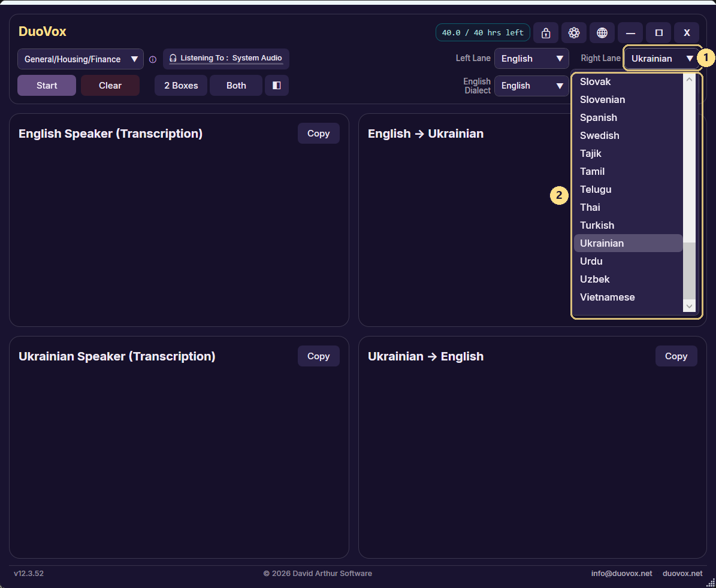Pick Tamil from the dropdown list
The height and width of the screenshot is (588, 716).
(628, 171)
